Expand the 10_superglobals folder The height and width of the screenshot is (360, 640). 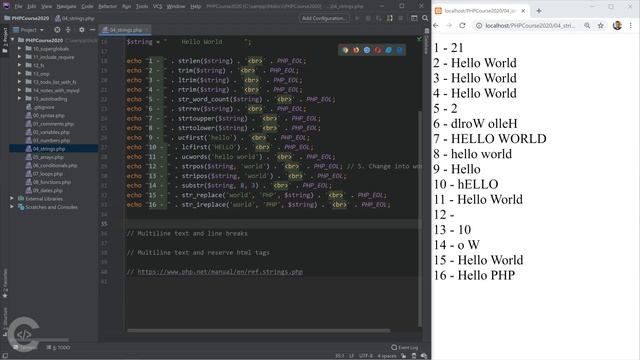pos(19,49)
